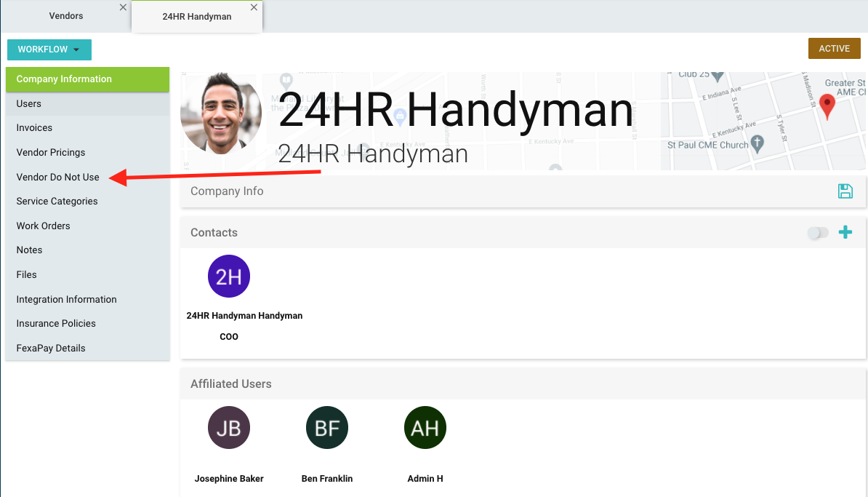Open Vendor Do Not Use section
The height and width of the screenshot is (497, 868).
58,177
